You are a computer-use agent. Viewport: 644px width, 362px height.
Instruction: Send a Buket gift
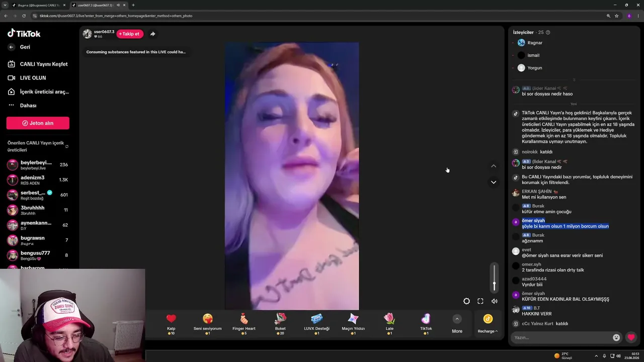pyautogui.click(x=280, y=323)
